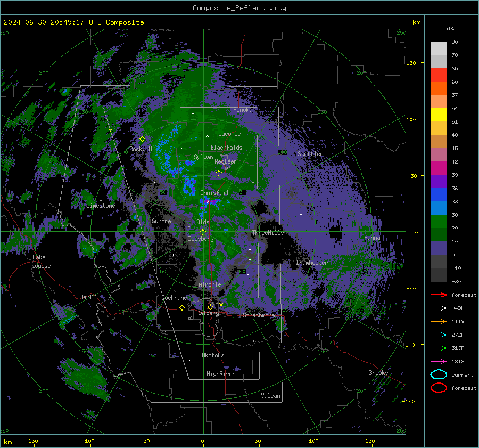Pick the orange 57-60 dBZ swatch
Image resolution: width=479 pixels, height=448 pixels.
pos(439,88)
